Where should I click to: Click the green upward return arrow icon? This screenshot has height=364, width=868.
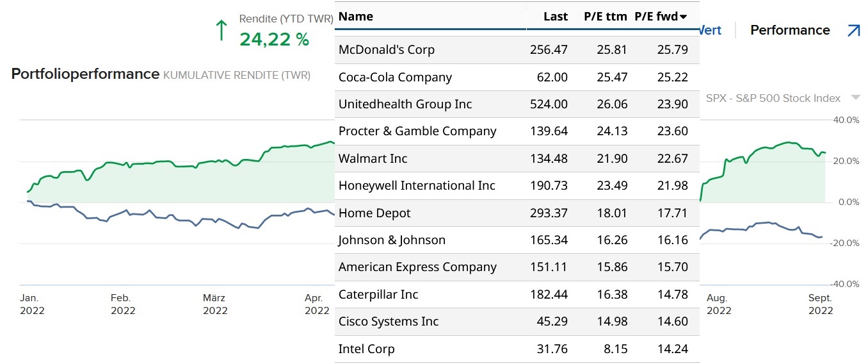pyautogui.click(x=221, y=30)
